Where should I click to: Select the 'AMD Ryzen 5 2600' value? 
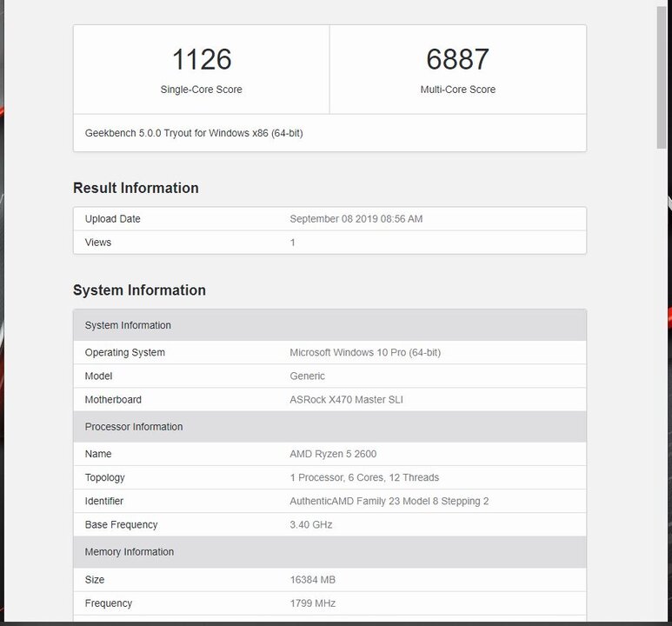click(333, 454)
